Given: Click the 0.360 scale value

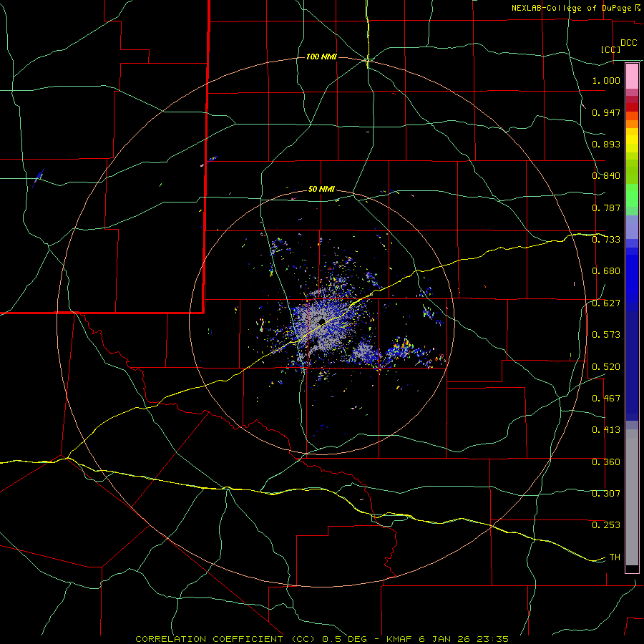Looking at the screenshot, I should point(606,462).
